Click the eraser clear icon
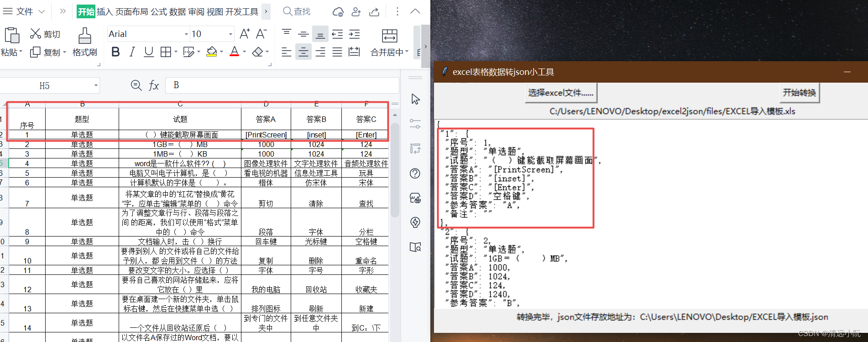 (257, 52)
